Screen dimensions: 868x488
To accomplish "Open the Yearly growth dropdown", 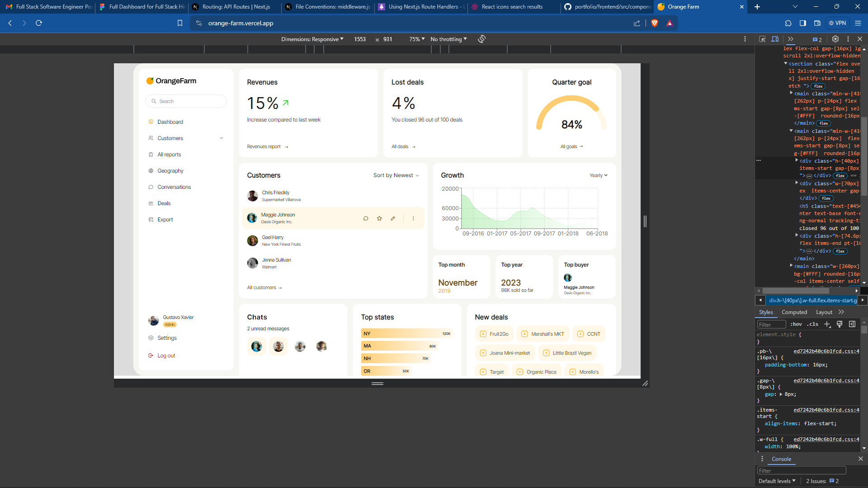I will 599,175.
